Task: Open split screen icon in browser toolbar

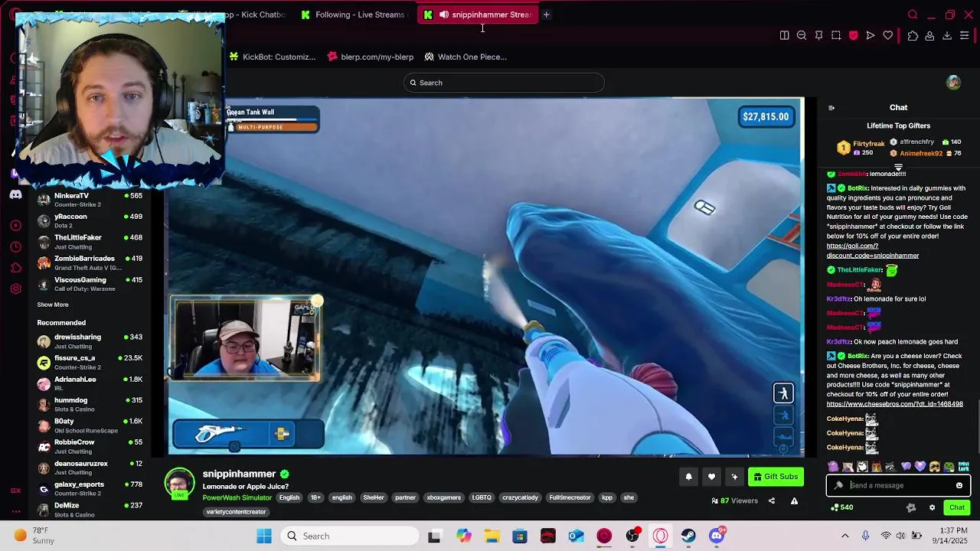Action: (x=784, y=35)
